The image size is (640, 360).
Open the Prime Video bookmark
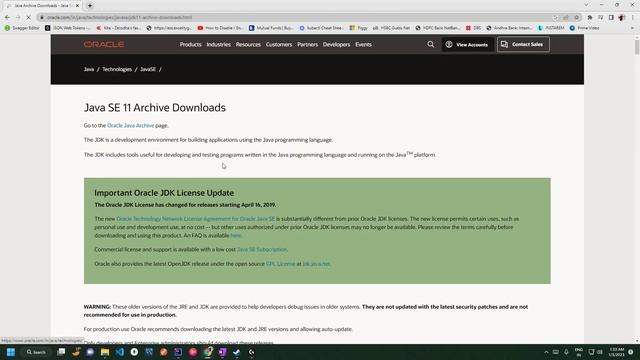pos(584,28)
